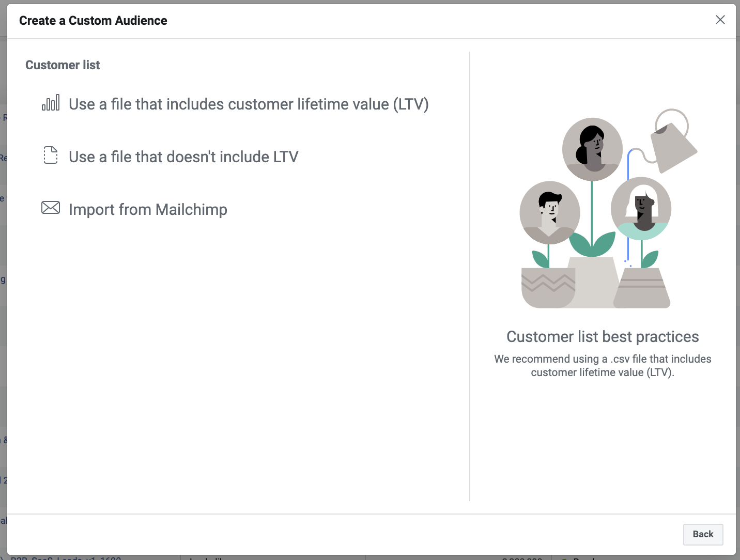The width and height of the screenshot is (740, 560).
Task: Click the dashed file icon
Action: pyautogui.click(x=51, y=155)
